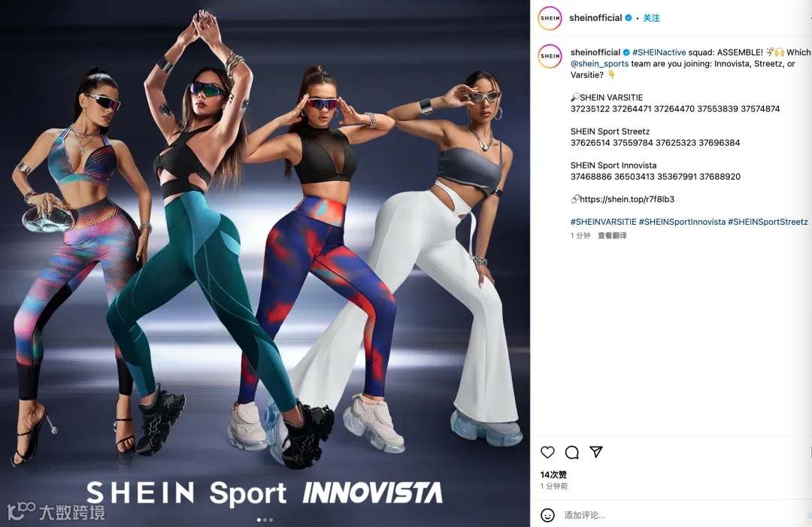Open comments via the speech bubble icon
This screenshot has height=527, width=812.
coord(571,453)
